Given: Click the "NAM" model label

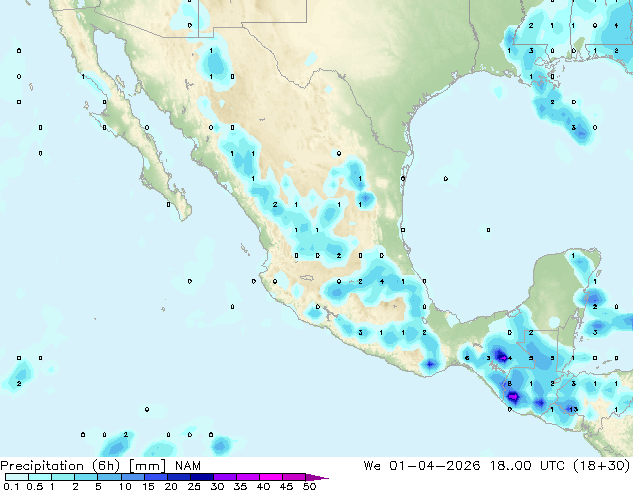Looking at the screenshot, I should tap(188, 466).
